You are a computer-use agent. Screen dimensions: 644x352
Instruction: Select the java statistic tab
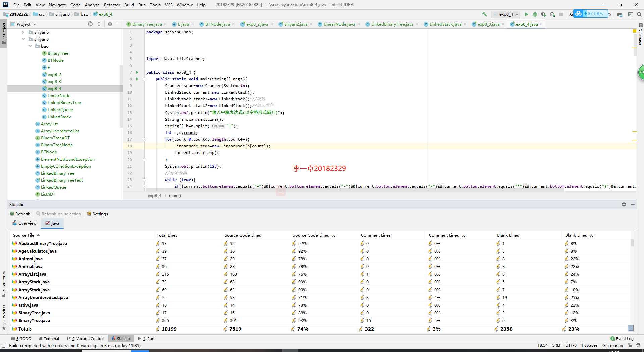pyautogui.click(x=52, y=223)
